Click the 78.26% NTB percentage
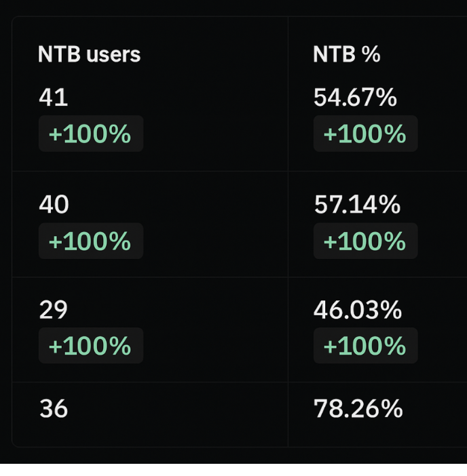Screen dimensions: 467x476 (358, 409)
